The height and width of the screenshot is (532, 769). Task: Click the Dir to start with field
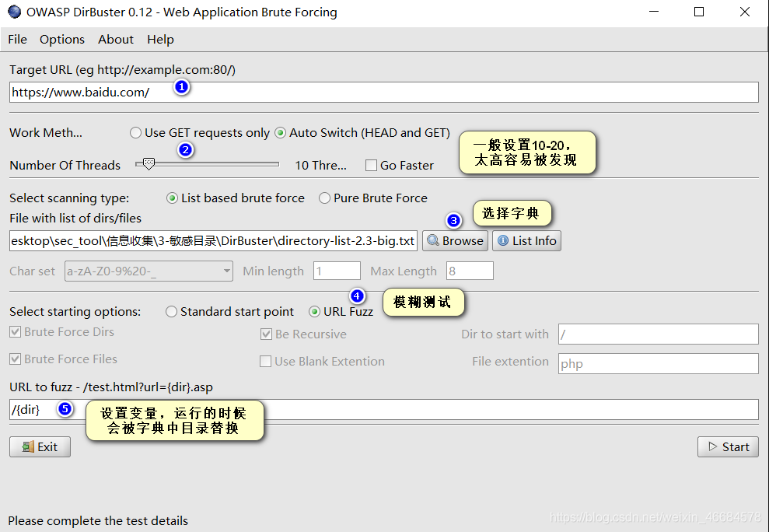pyautogui.click(x=658, y=334)
